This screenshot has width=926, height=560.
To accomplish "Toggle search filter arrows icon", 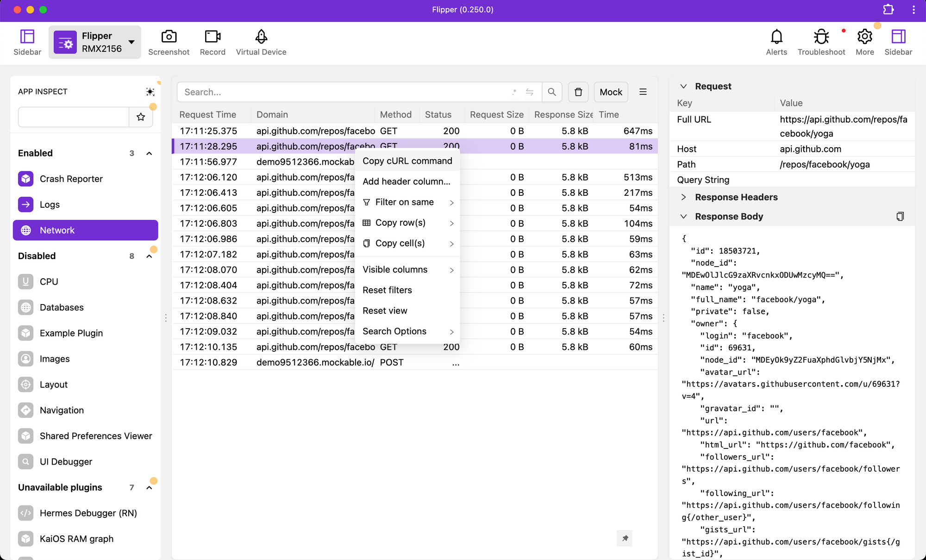I will (x=530, y=92).
